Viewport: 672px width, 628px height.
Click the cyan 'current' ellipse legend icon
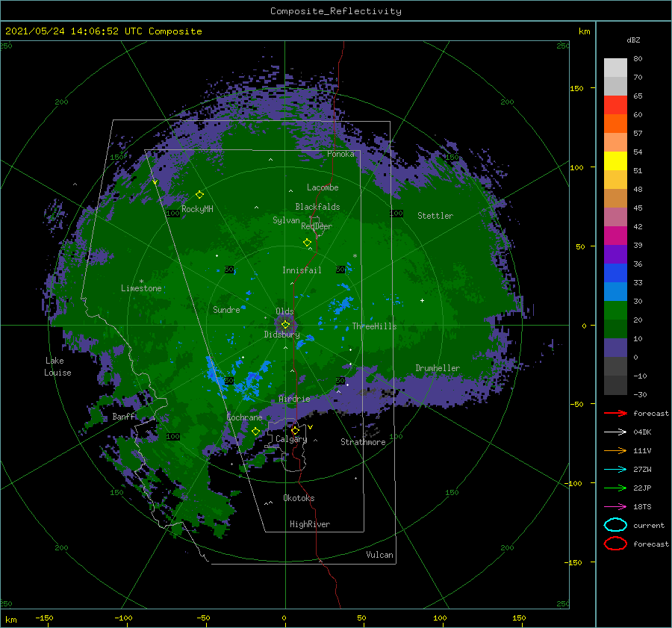(x=615, y=525)
